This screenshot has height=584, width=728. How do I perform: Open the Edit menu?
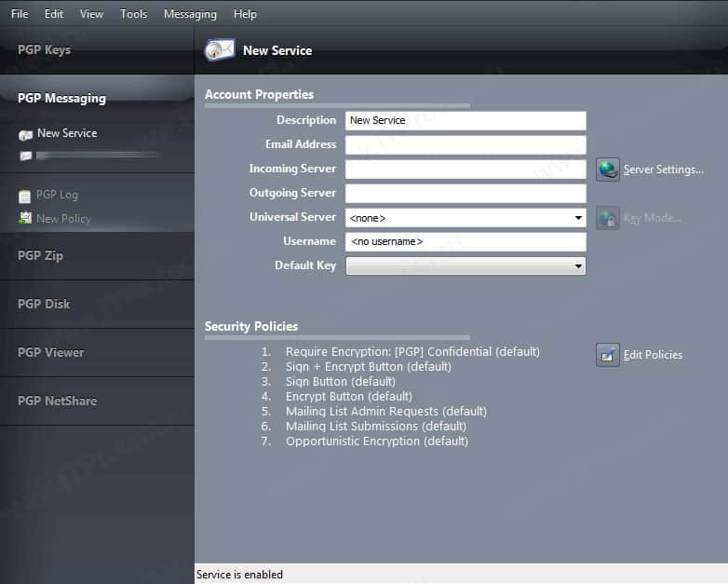(x=54, y=14)
